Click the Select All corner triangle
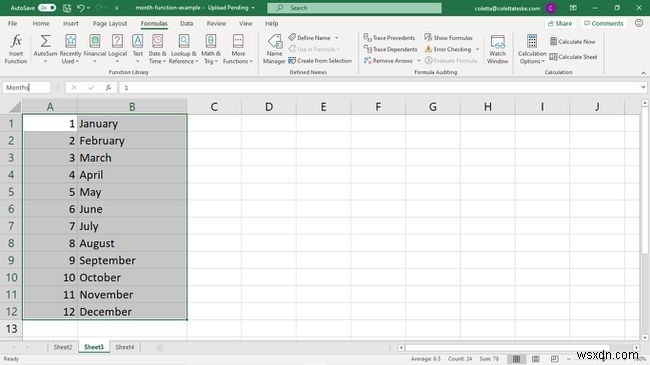The width and height of the screenshot is (650, 365). pos(15,107)
